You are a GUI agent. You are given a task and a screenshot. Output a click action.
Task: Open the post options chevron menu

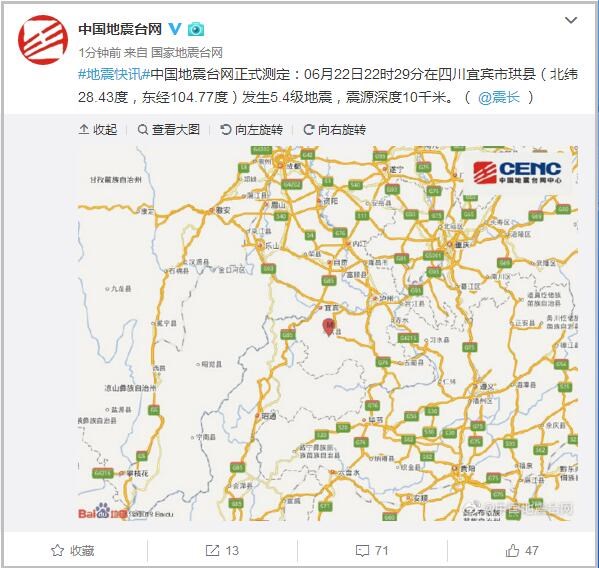(571, 20)
